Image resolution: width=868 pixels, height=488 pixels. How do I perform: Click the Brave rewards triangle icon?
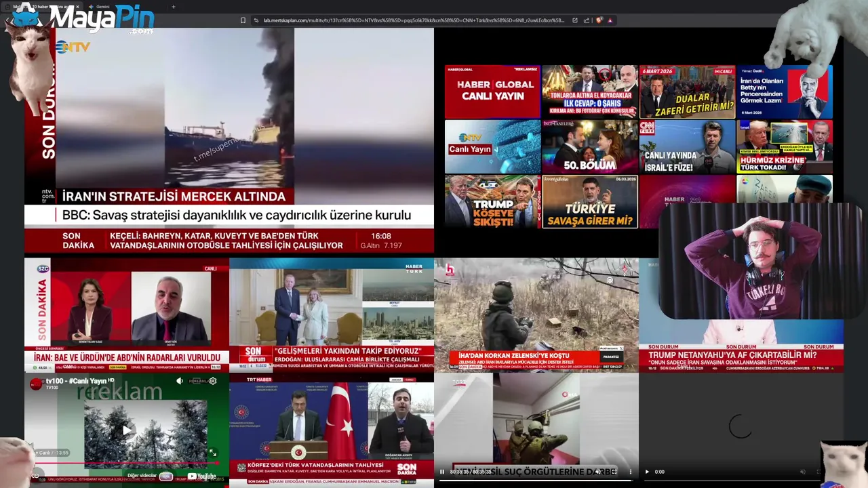pyautogui.click(x=610, y=20)
